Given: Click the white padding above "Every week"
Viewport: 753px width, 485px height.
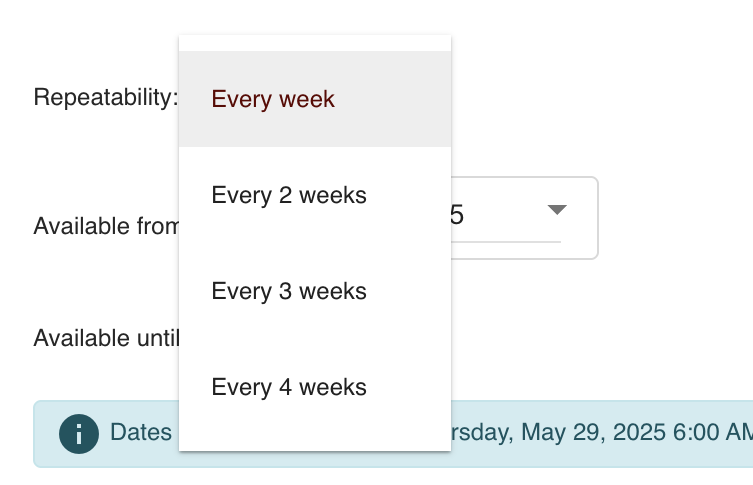Looking at the screenshot, I should click(x=315, y=43).
